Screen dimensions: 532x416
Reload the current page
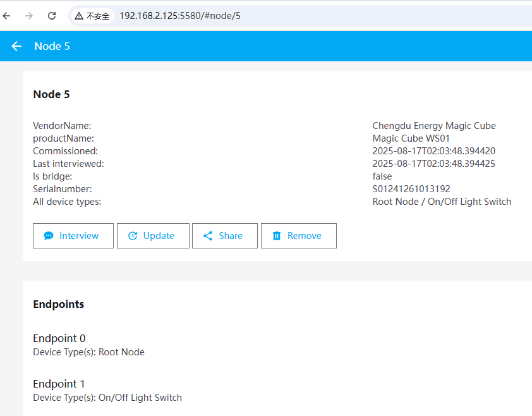coord(52,16)
